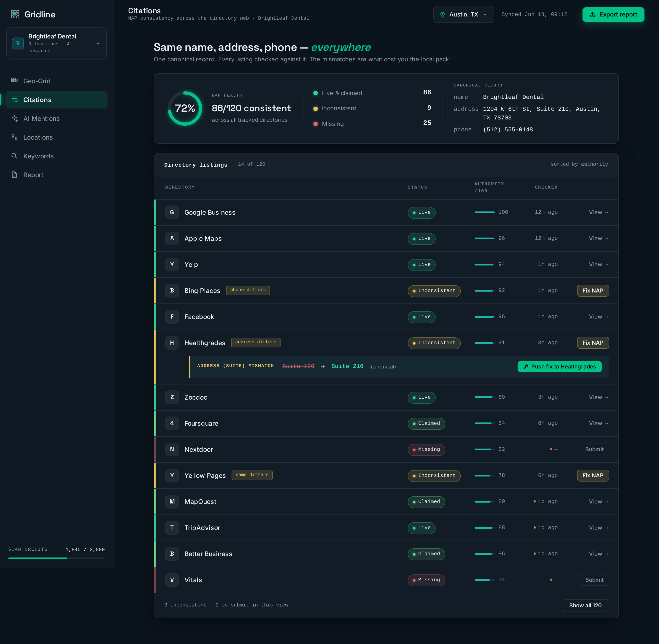This screenshot has height=644, width=659.
Task: Go to AI Mentions
Action: pyautogui.click(x=57, y=118)
